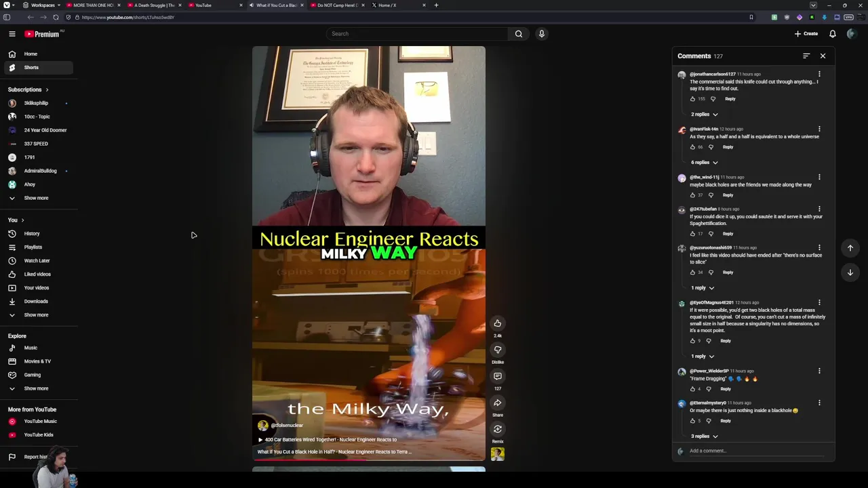
Task: Dislike the current short video
Action: (497, 350)
